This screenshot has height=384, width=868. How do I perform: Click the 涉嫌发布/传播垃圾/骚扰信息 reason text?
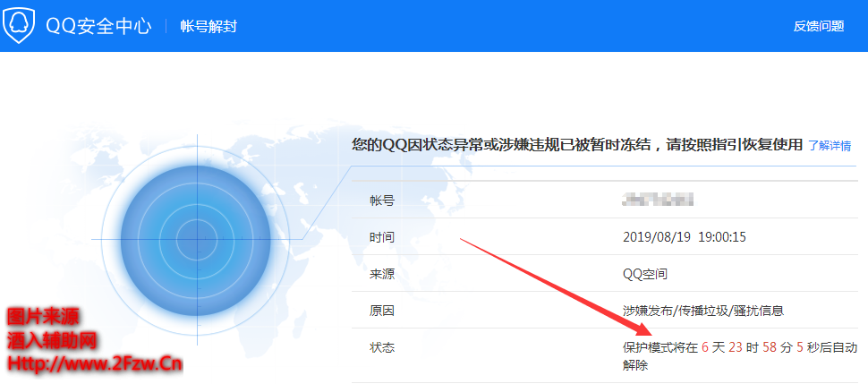point(703,311)
